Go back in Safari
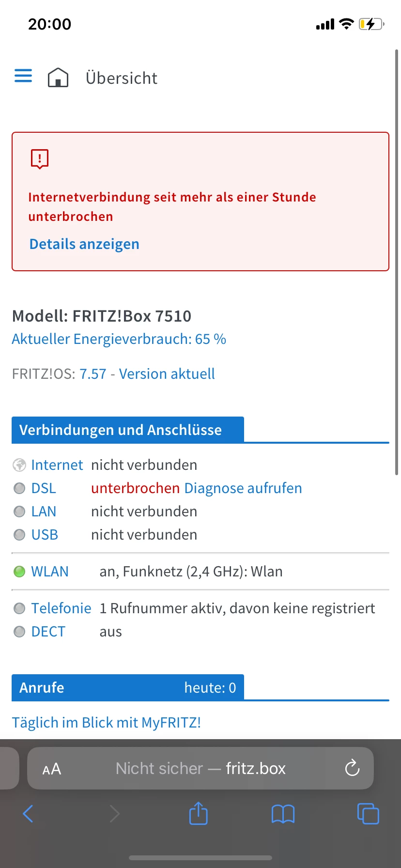Image resolution: width=401 pixels, height=868 pixels. pos(28,814)
